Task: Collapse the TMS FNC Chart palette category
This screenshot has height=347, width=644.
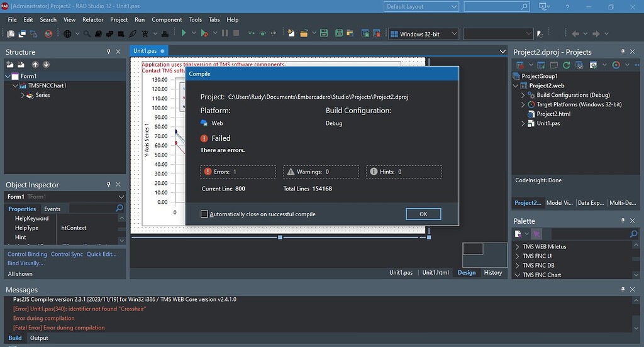Action: click(517, 275)
